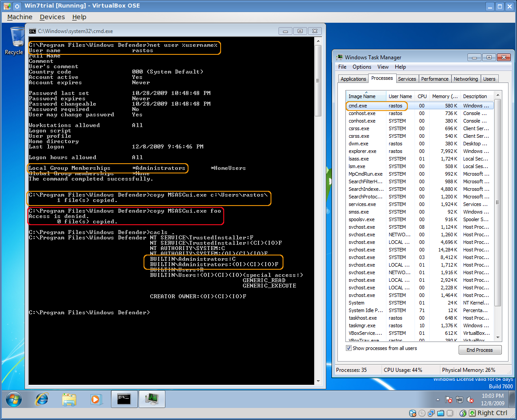Click the CPU Usage: 44% status entry
This screenshot has height=420, width=517.
[403, 370]
